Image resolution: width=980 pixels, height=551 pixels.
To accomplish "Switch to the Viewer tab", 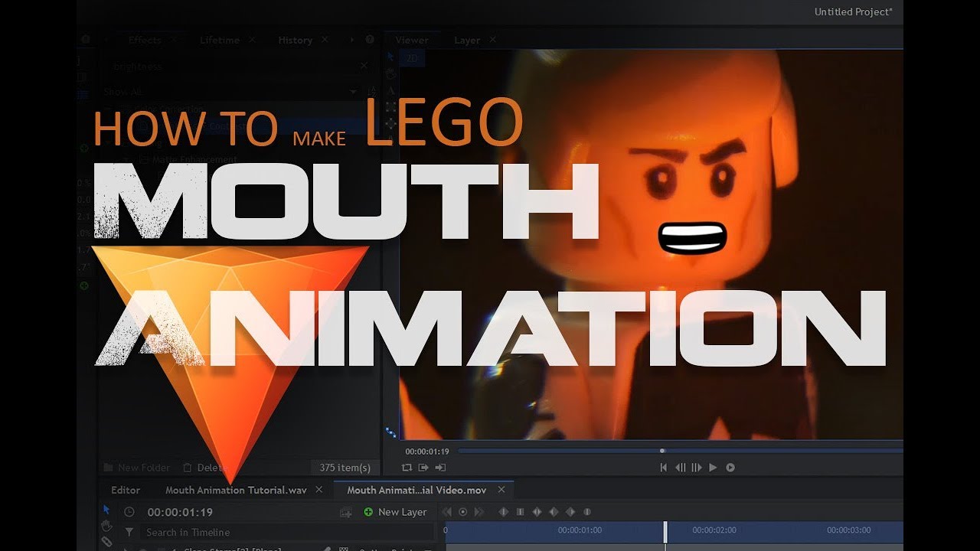I will (x=412, y=41).
